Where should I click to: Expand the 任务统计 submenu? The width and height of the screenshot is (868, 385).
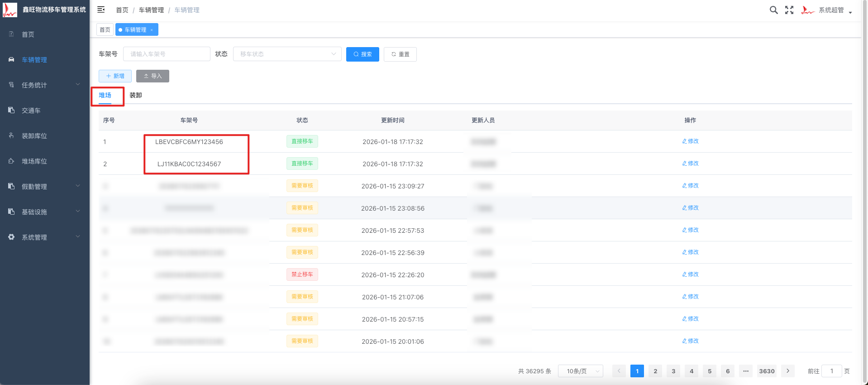pyautogui.click(x=78, y=84)
